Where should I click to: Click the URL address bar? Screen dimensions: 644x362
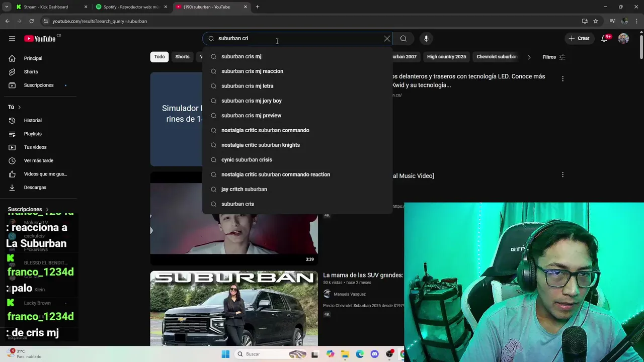[x=312, y=21]
